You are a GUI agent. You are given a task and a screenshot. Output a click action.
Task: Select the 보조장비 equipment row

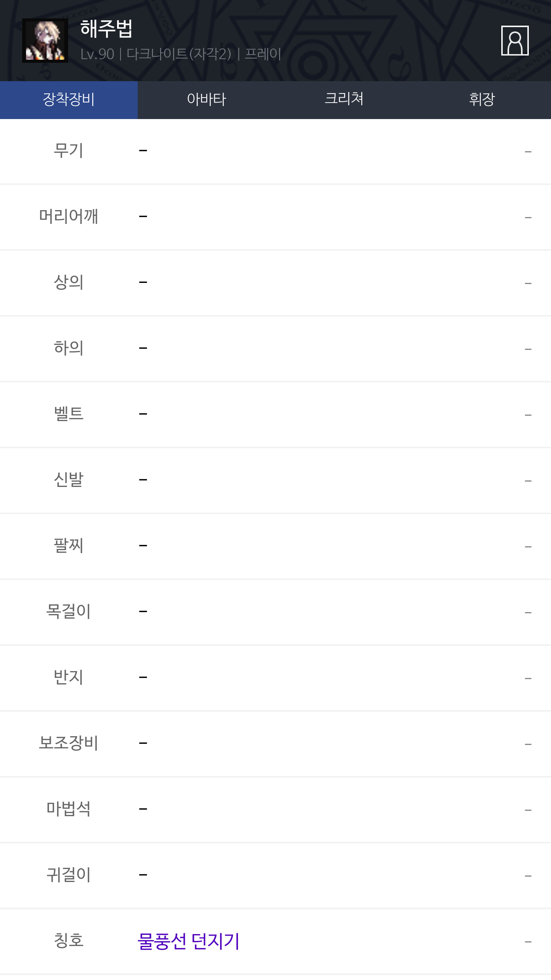pyautogui.click(x=275, y=744)
